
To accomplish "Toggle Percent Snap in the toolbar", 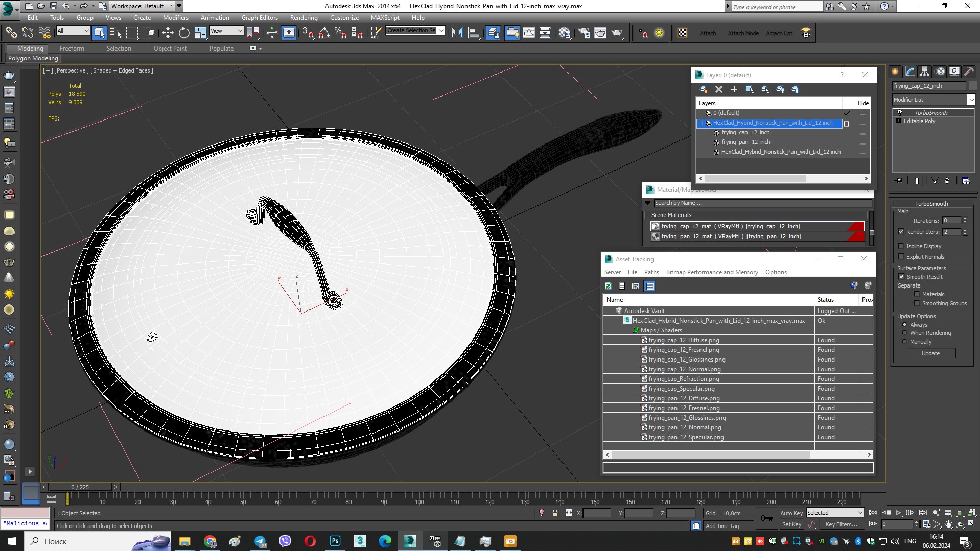I will [340, 33].
